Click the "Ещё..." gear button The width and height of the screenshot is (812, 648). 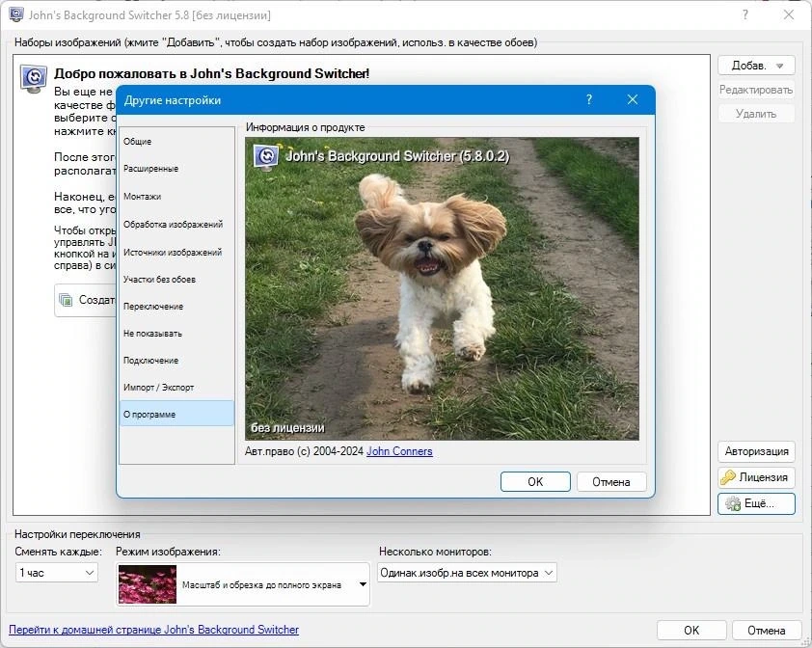756,503
